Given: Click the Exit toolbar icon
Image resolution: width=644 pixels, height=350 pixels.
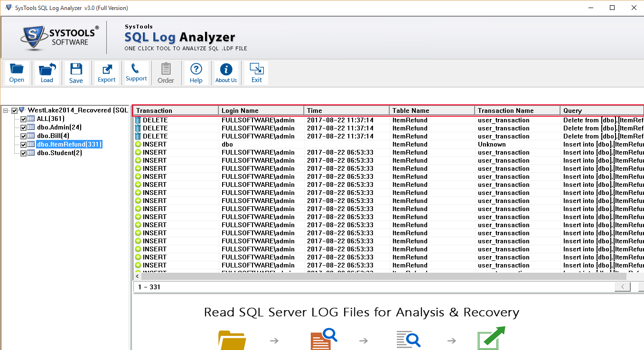Looking at the screenshot, I should tap(257, 73).
